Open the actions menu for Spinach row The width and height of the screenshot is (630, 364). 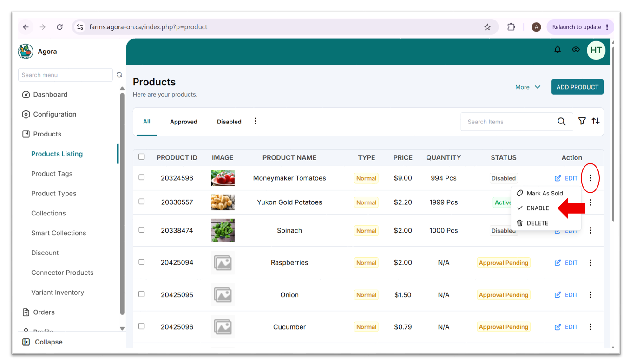coord(591,230)
